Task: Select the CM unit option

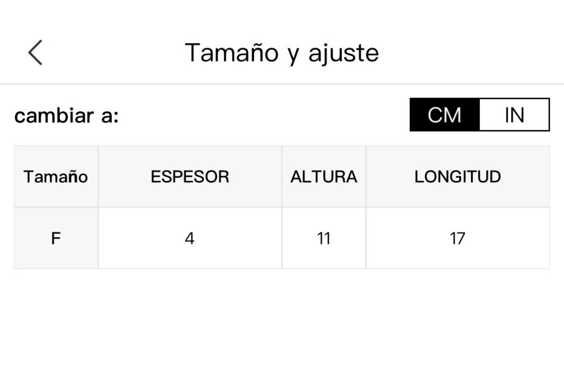Action: point(444,115)
